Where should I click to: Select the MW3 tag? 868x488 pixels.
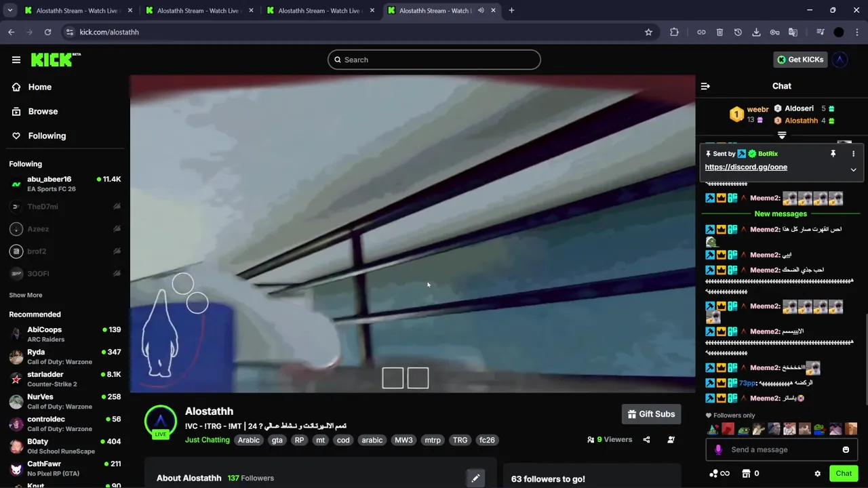pyautogui.click(x=403, y=440)
